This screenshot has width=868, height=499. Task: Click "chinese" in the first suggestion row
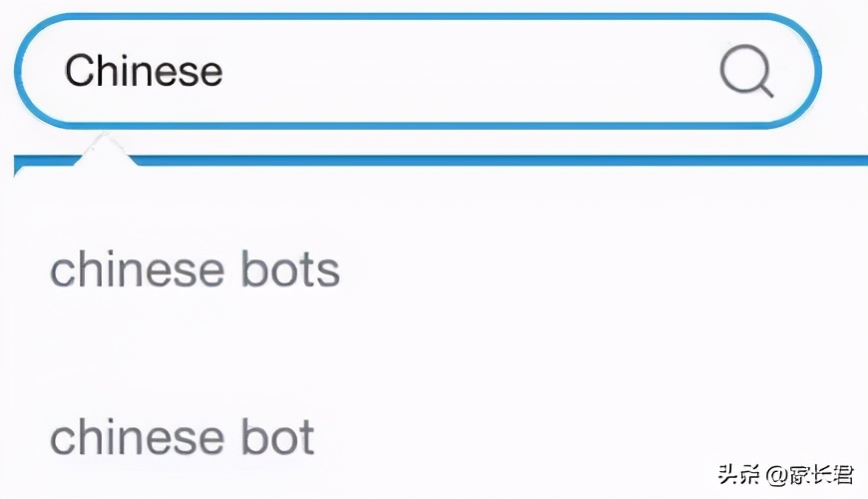138,269
